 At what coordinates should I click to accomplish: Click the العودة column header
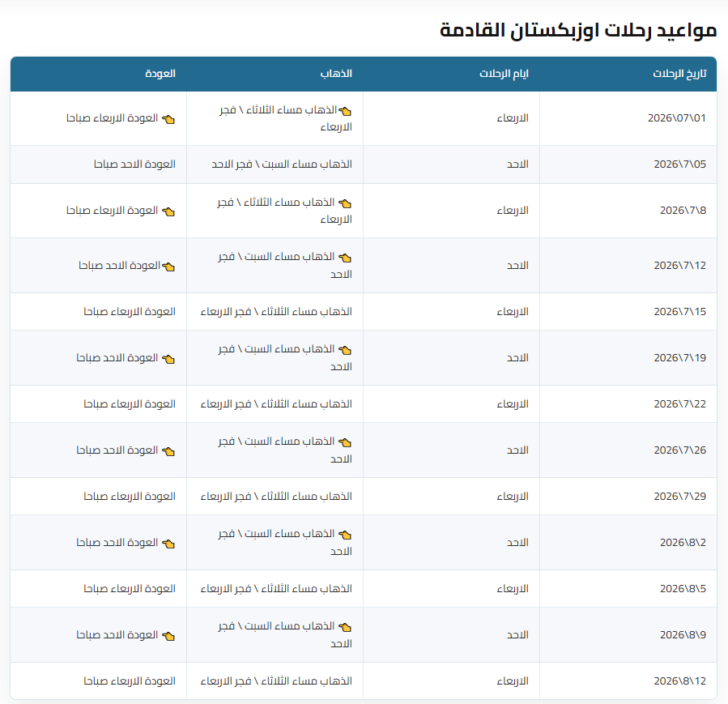(160, 74)
